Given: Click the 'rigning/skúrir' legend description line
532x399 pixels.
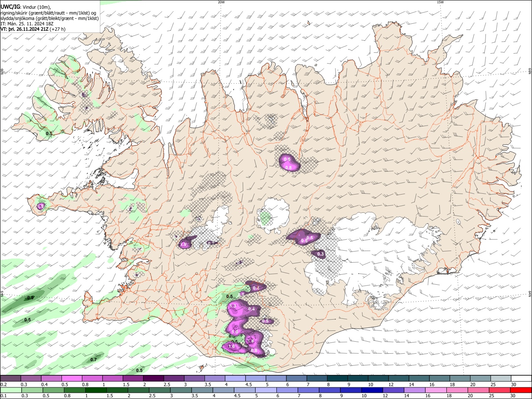Looking at the screenshot, I should 48,12.
